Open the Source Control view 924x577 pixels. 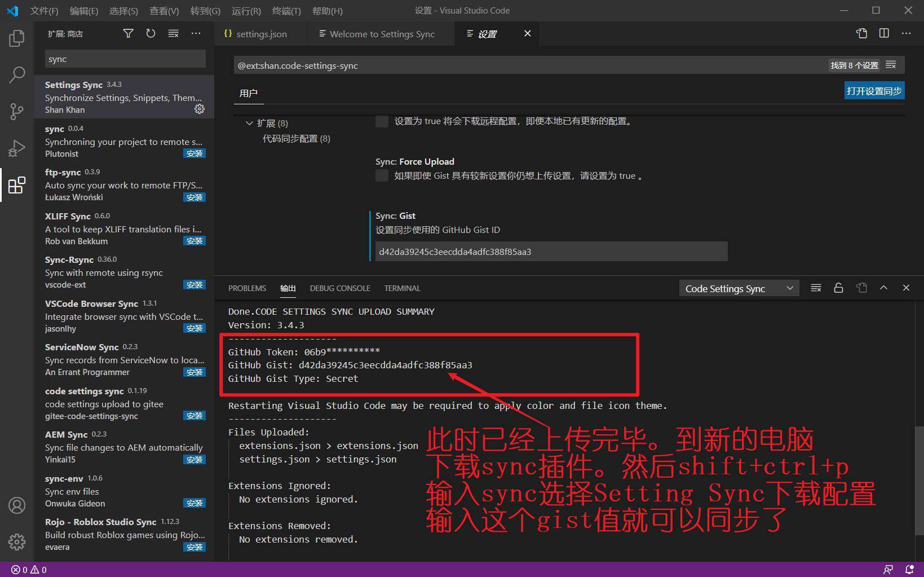[17, 111]
